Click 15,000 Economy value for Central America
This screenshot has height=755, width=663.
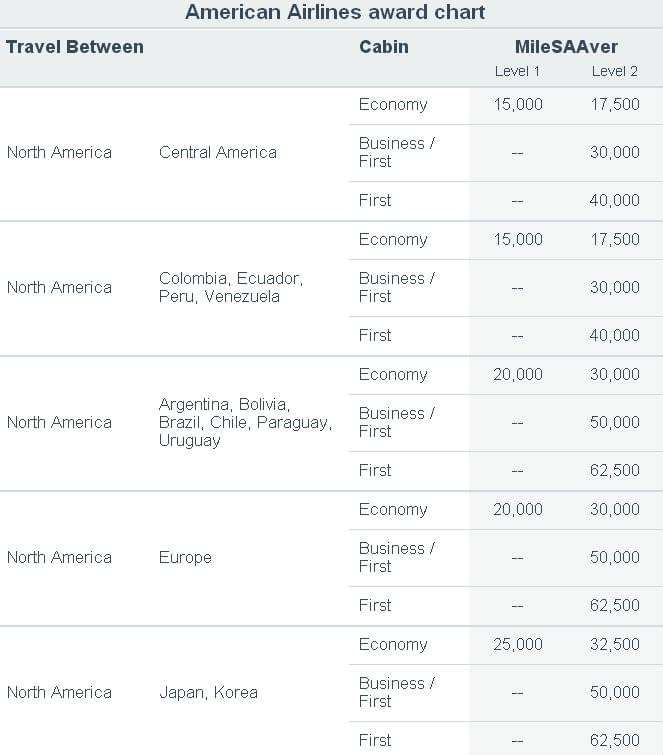(x=518, y=104)
